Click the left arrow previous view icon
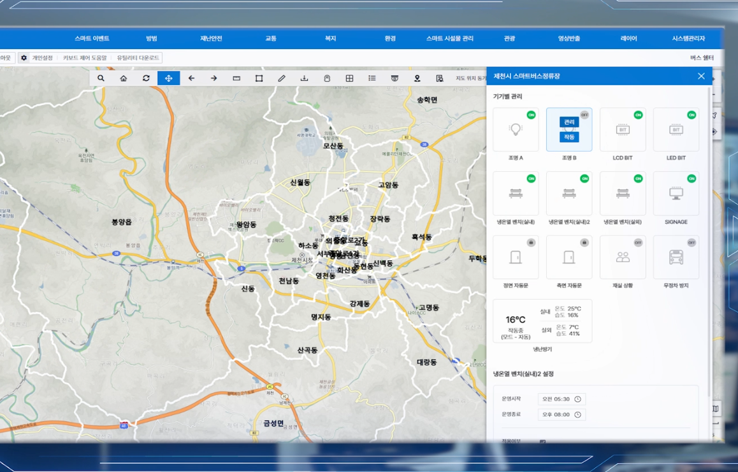This screenshot has height=472, width=738. pos(191,78)
